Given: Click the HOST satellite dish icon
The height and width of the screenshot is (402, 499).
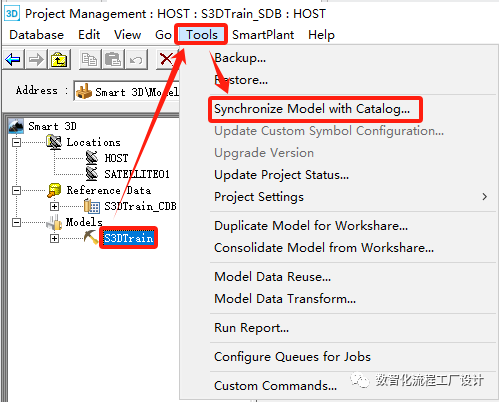Looking at the screenshot, I should pyautogui.click(x=92, y=158).
